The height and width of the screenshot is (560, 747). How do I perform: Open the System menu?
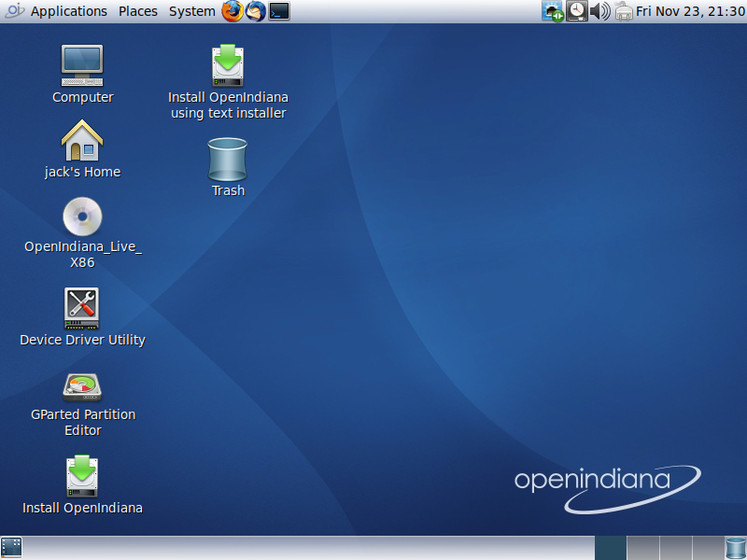pos(191,11)
